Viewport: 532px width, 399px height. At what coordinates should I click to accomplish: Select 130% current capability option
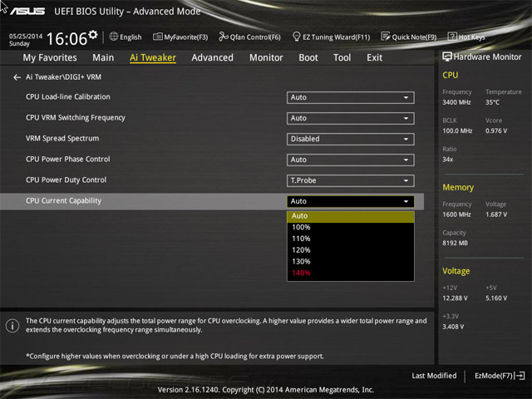pos(350,262)
